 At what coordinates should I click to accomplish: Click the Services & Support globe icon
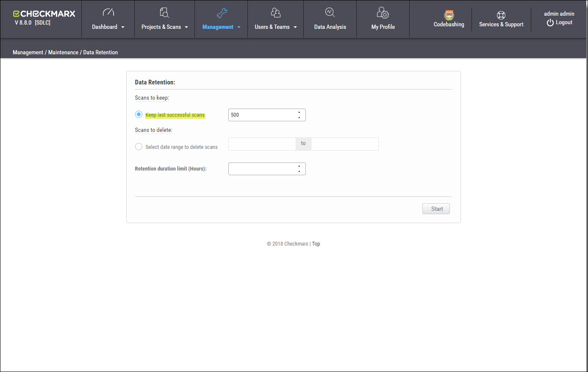[501, 14]
